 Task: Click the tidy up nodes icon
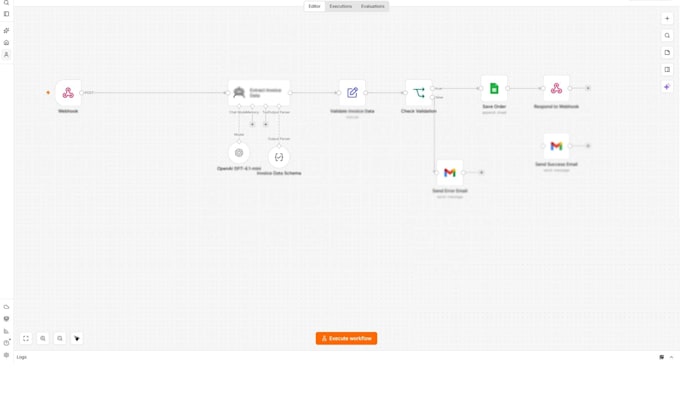click(x=77, y=339)
